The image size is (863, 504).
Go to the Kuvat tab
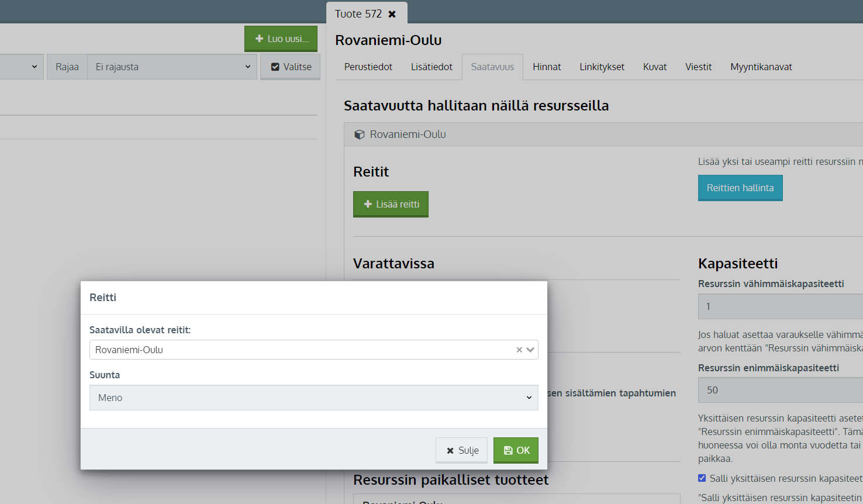click(654, 67)
